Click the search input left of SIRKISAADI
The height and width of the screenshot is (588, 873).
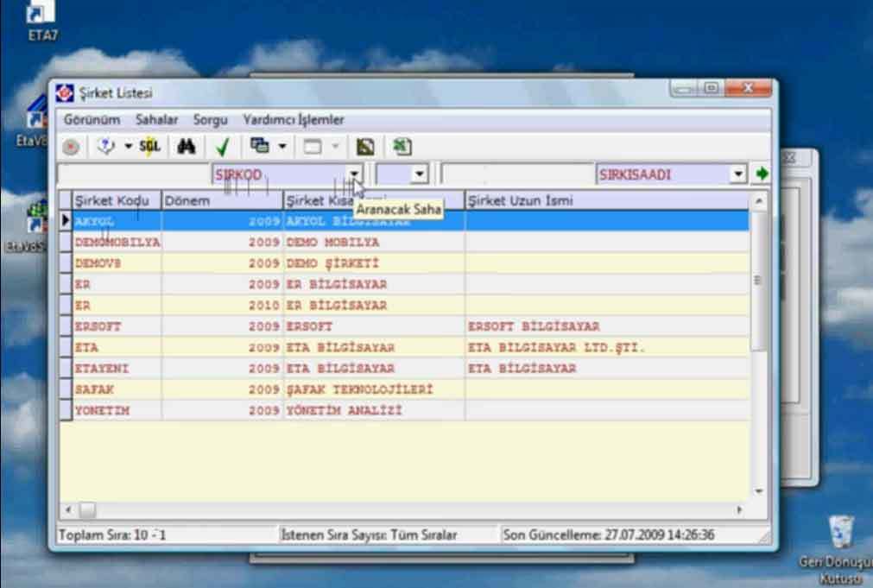pos(518,174)
